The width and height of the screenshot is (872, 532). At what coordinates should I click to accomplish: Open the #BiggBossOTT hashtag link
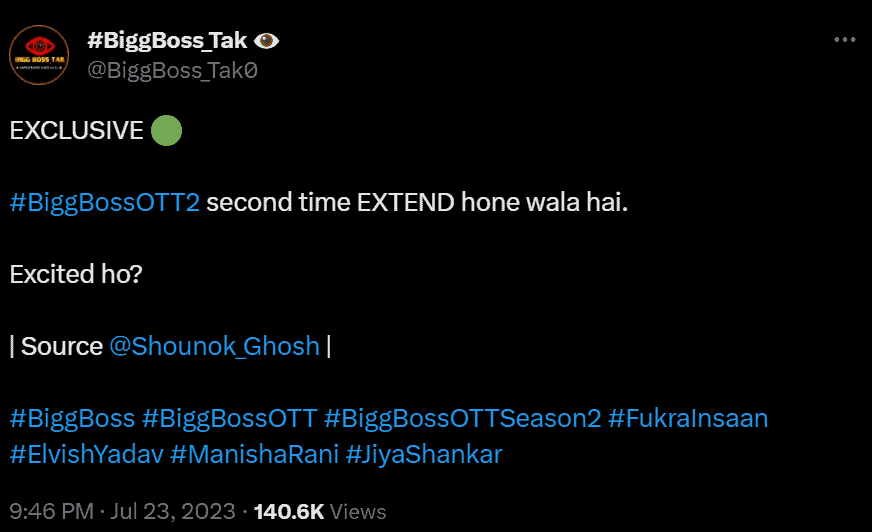point(230,418)
